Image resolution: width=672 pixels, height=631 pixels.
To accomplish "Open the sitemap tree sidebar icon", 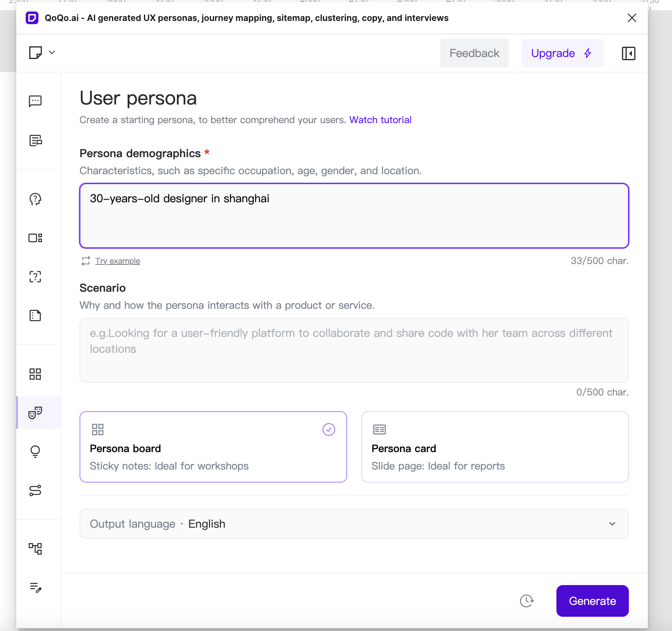I will pos(35,549).
